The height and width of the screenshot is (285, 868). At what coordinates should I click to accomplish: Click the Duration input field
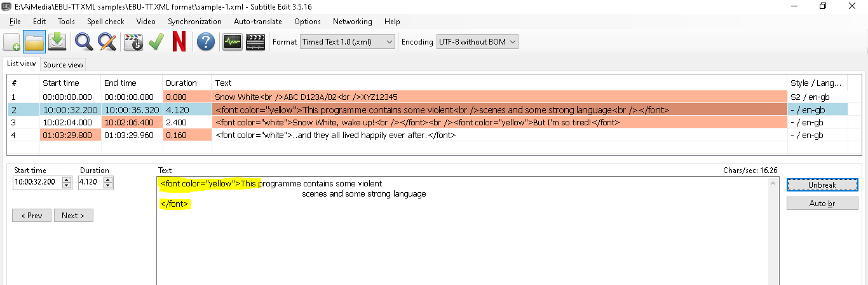point(90,183)
